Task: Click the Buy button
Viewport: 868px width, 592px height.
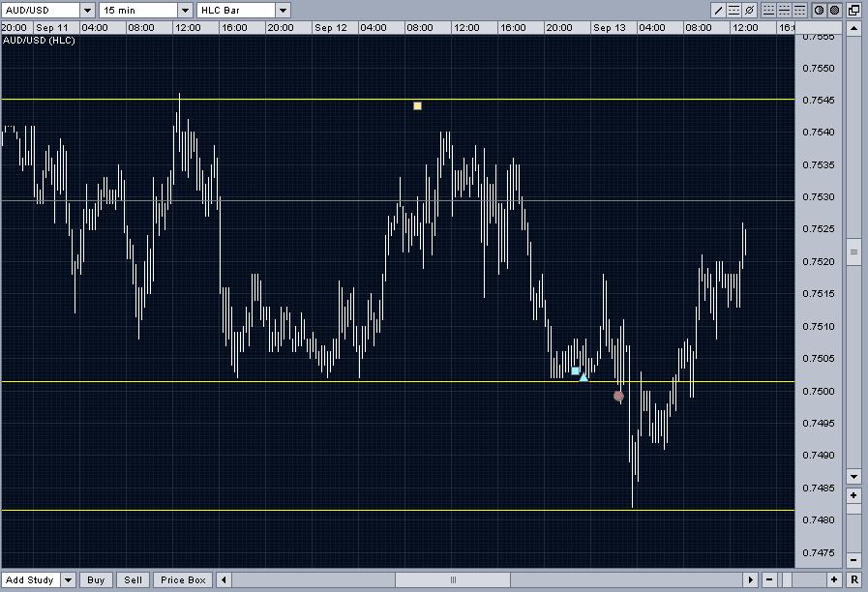Action: [96, 579]
